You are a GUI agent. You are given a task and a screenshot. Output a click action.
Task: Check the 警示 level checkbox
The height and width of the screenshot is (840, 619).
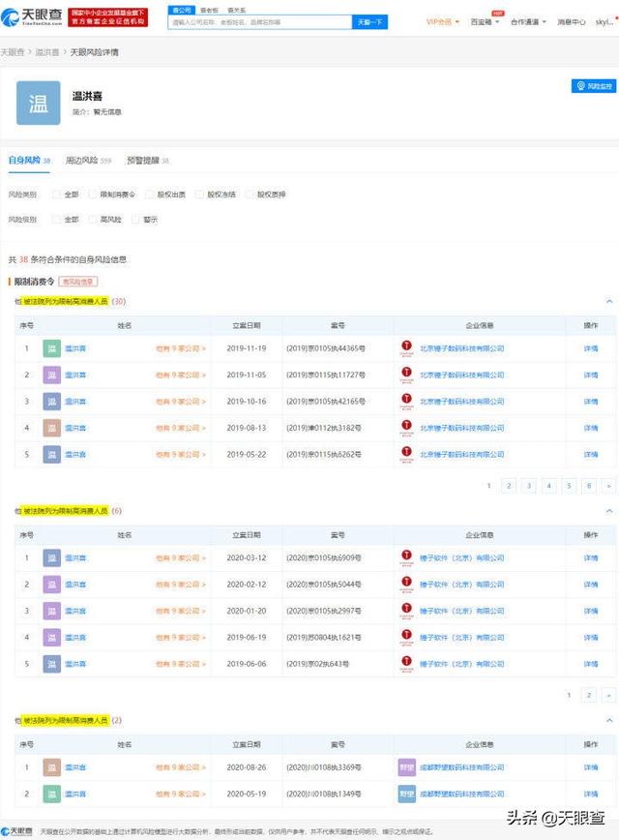tap(135, 220)
